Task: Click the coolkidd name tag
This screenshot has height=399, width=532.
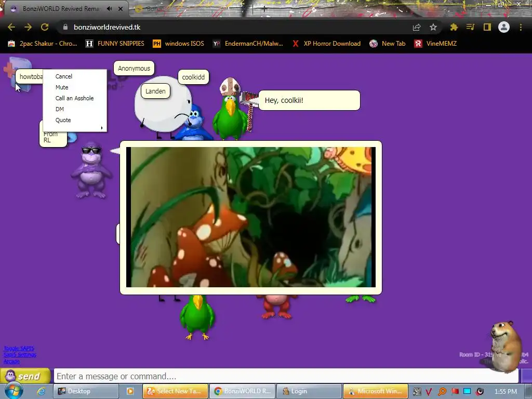Action: pos(193,77)
